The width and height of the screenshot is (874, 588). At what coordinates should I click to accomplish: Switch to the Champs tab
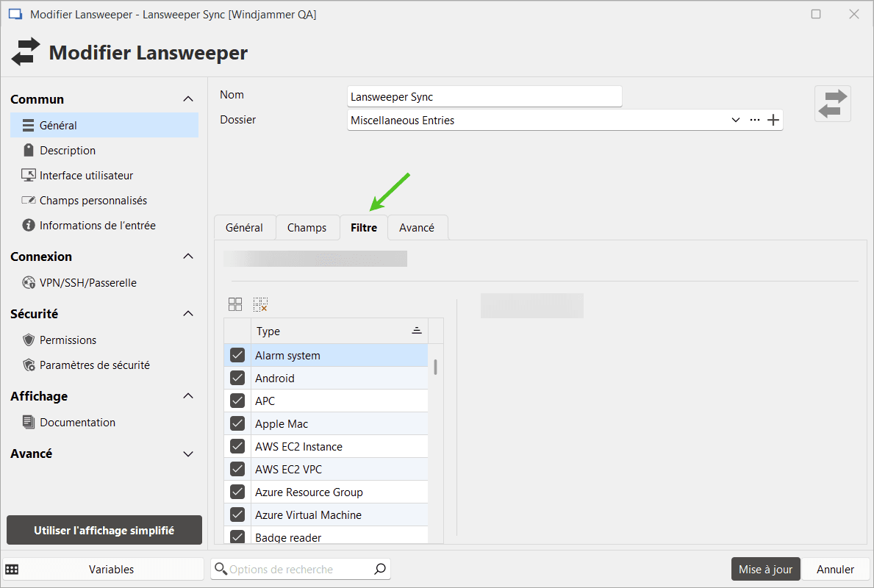(307, 228)
